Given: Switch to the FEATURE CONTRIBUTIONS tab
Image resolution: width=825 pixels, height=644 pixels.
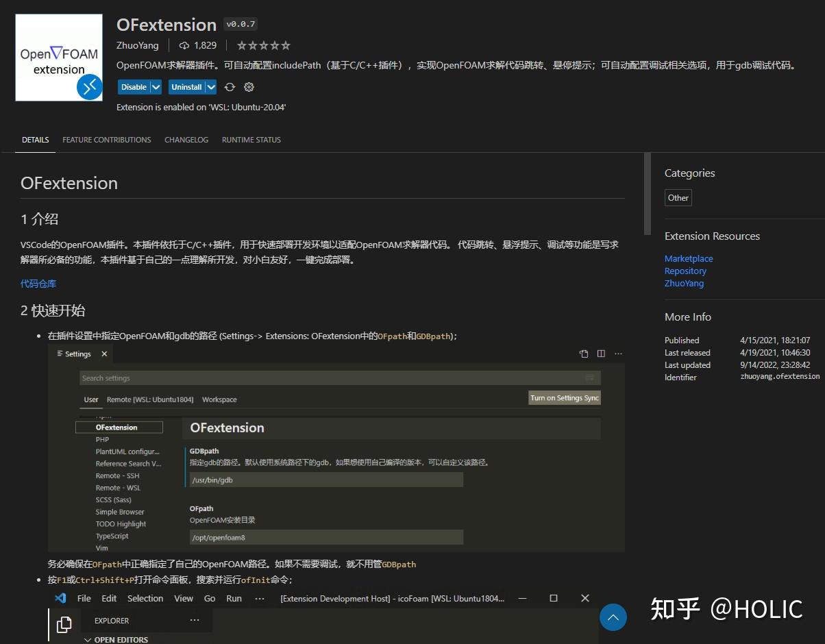Looking at the screenshot, I should click(106, 140).
